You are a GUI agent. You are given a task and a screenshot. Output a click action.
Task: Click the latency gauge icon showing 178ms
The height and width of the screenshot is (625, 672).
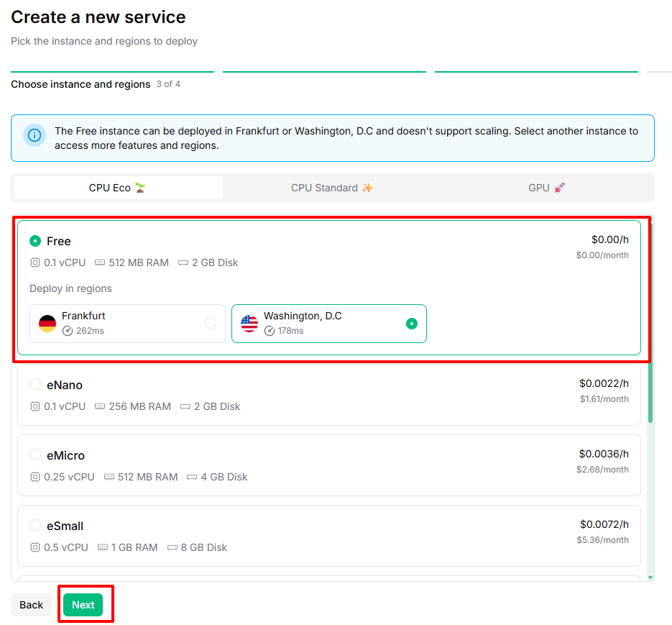click(270, 331)
